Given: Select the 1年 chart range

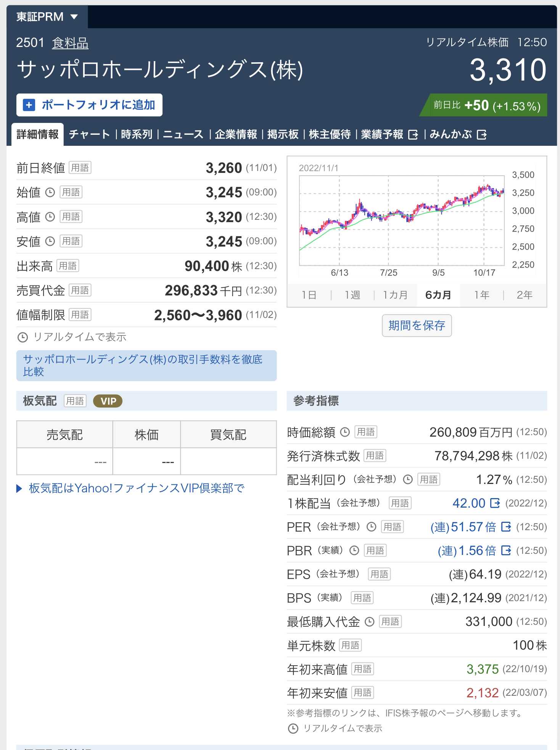Looking at the screenshot, I should click(481, 295).
